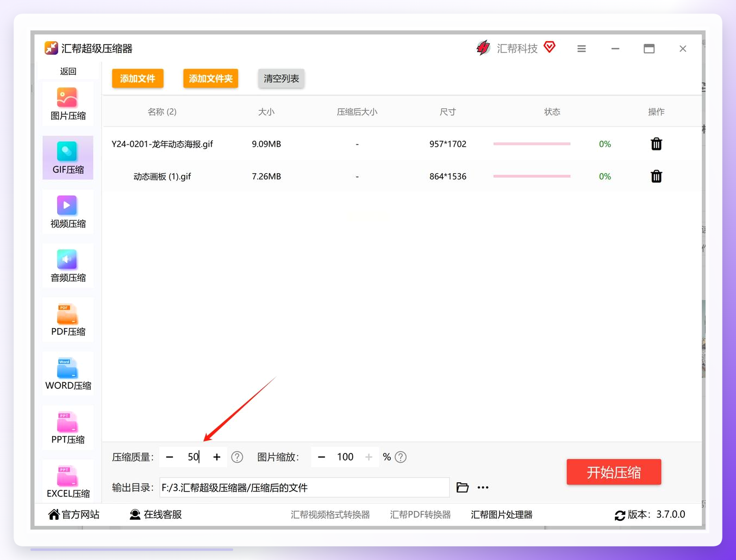This screenshot has height=560, width=736.
Task: Click 清空列表 button
Action: (281, 78)
